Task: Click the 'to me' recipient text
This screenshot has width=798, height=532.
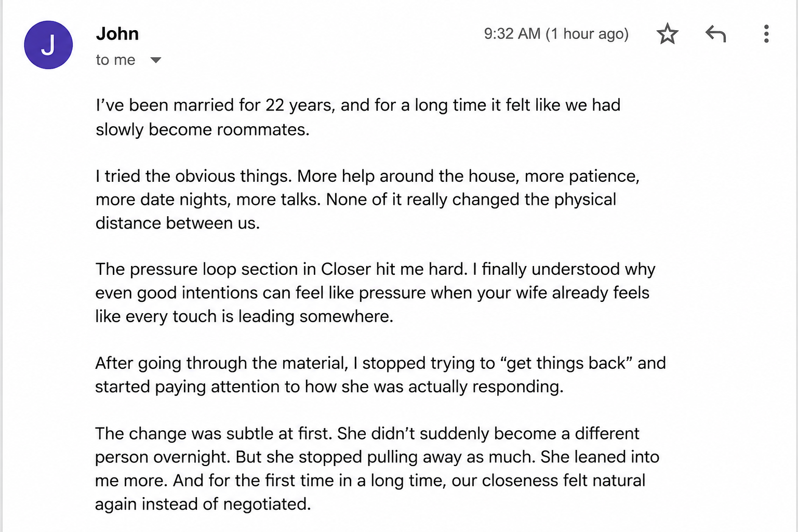Action: coord(115,60)
